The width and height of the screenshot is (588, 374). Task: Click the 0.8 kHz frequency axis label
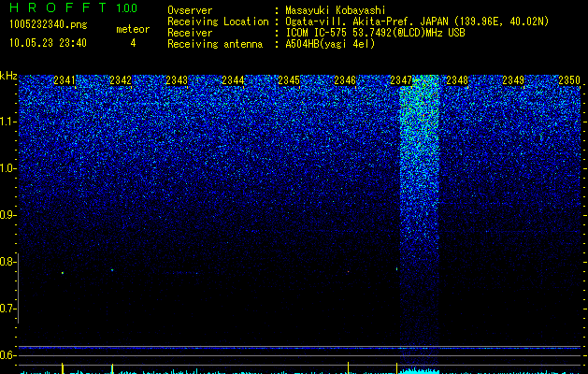[x=7, y=262]
